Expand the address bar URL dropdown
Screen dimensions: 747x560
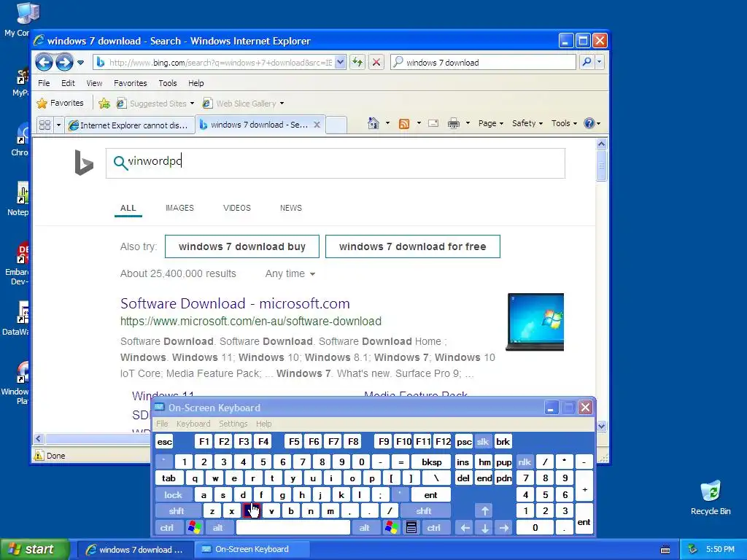(x=340, y=63)
